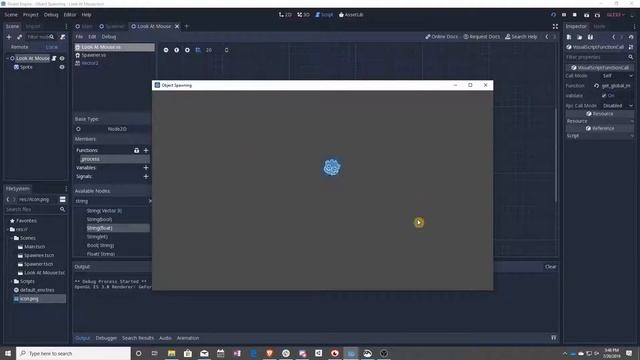Image resolution: width=640 pixels, height=360 pixels.
Task: Click the instance scene link icon in Scene dock
Action: click(19, 37)
